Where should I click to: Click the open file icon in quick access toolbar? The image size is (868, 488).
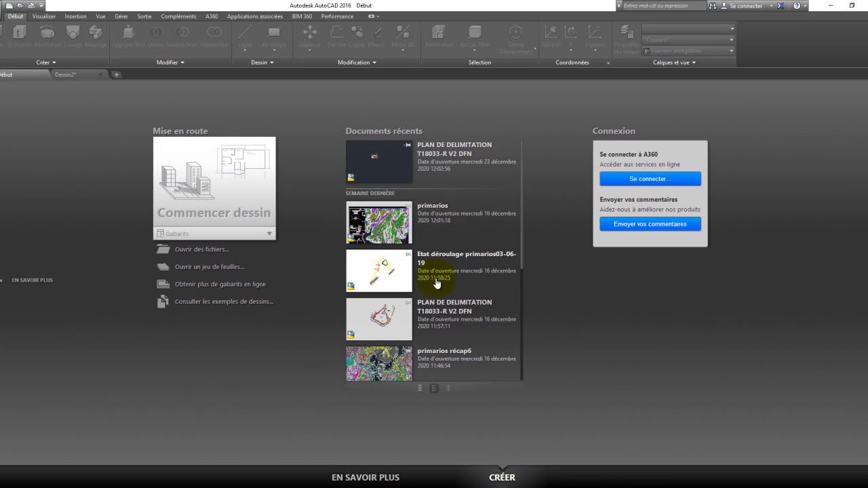[20, 5]
